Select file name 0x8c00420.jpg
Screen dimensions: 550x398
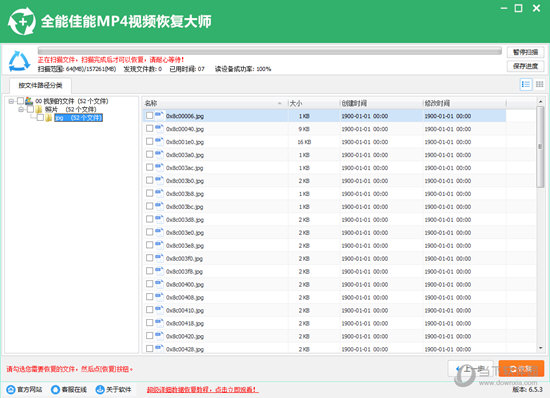185,336
